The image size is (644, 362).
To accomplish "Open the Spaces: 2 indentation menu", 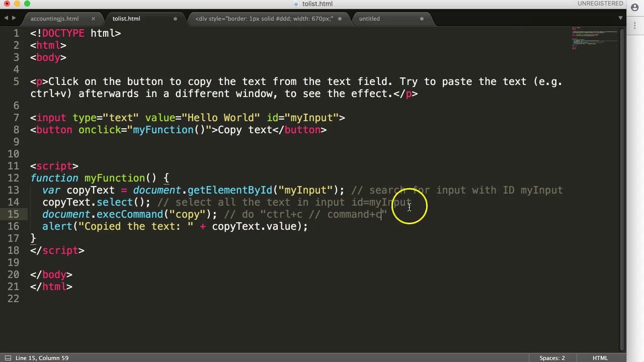I will click(x=552, y=358).
